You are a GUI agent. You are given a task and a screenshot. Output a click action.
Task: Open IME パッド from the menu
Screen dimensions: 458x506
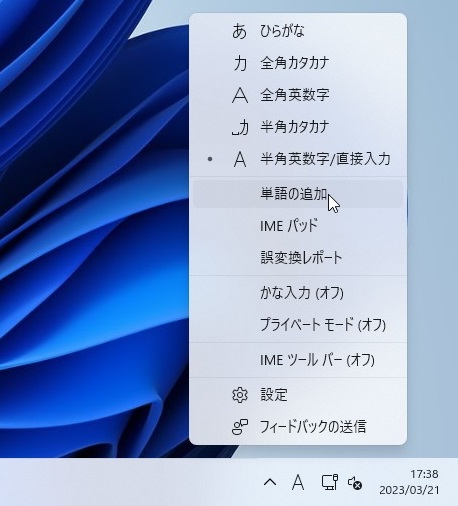pyautogui.click(x=298, y=226)
